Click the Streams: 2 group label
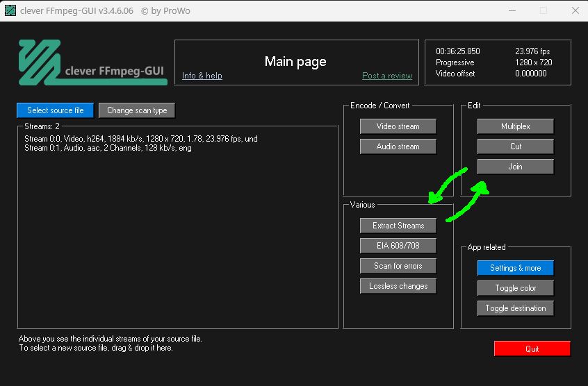Image resolution: width=588 pixels, height=386 pixels. (x=42, y=126)
